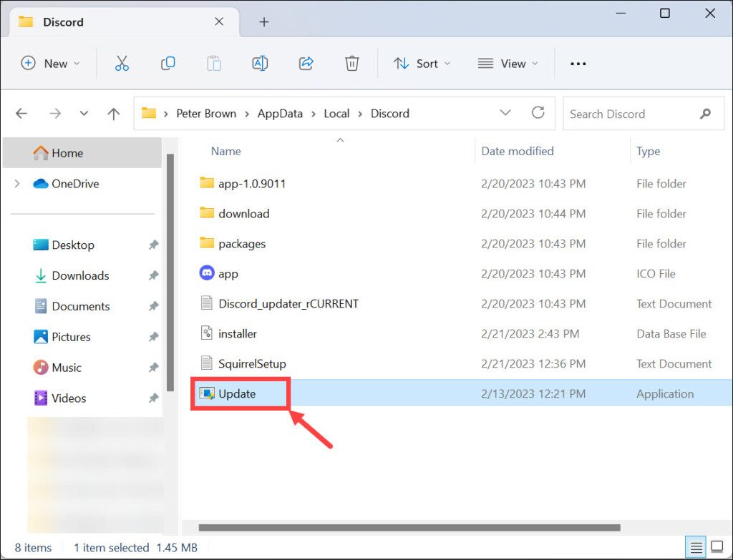Click the Copy icon in toolbar
This screenshot has height=560, width=733.
pos(168,64)
